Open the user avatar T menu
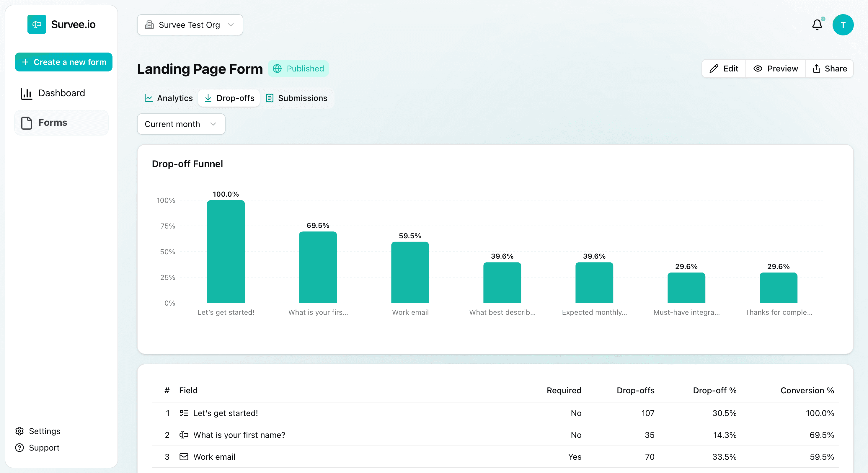The width and height of the screenshot is (868, 473). coord(843,25)
